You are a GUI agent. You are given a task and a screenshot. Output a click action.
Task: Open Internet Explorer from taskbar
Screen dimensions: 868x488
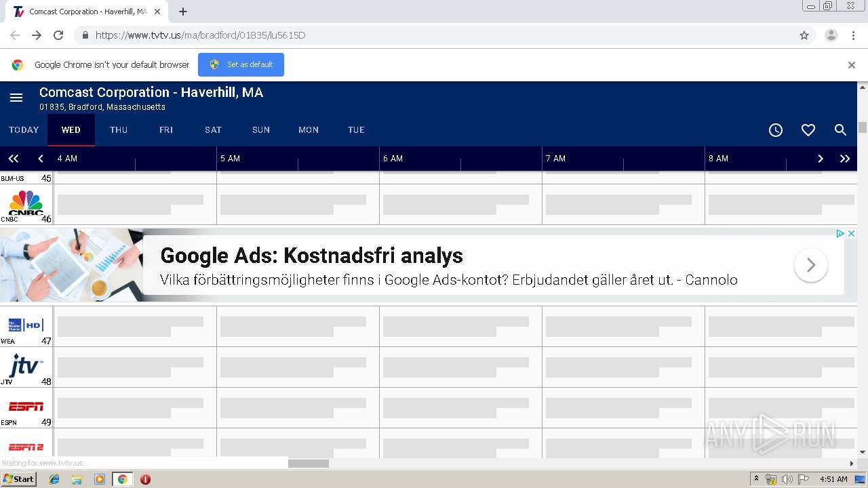(x=54, y=479)
